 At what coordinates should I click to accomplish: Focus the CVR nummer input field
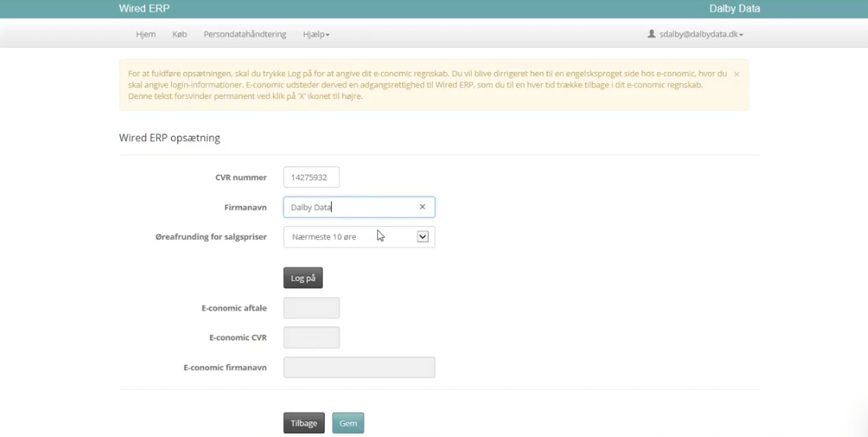click(311, 177)
